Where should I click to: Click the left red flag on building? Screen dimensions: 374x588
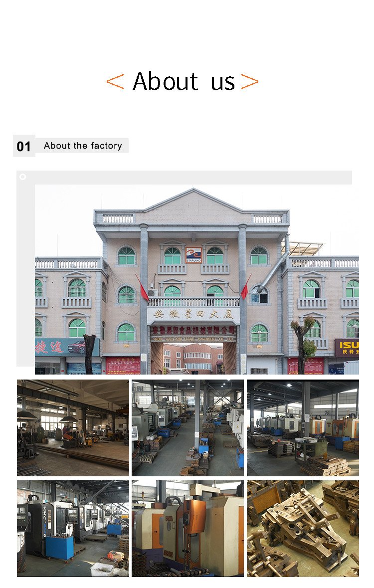(143, 288)
